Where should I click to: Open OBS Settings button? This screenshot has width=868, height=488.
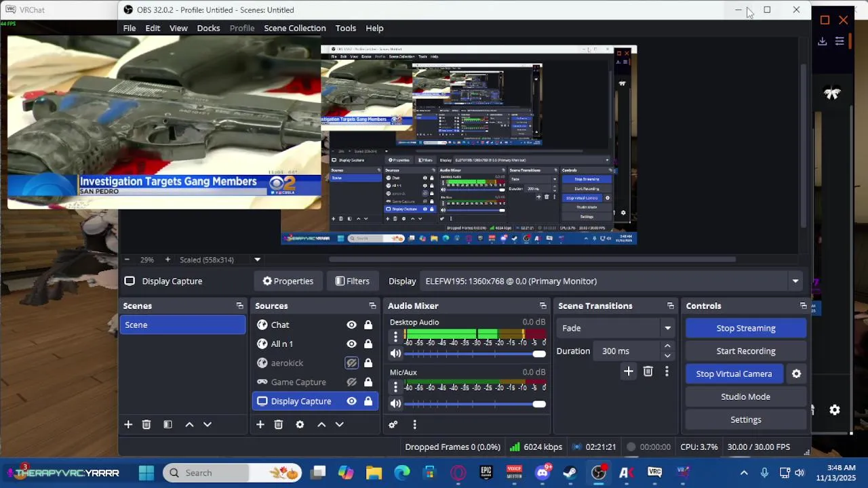click(746, 420)
